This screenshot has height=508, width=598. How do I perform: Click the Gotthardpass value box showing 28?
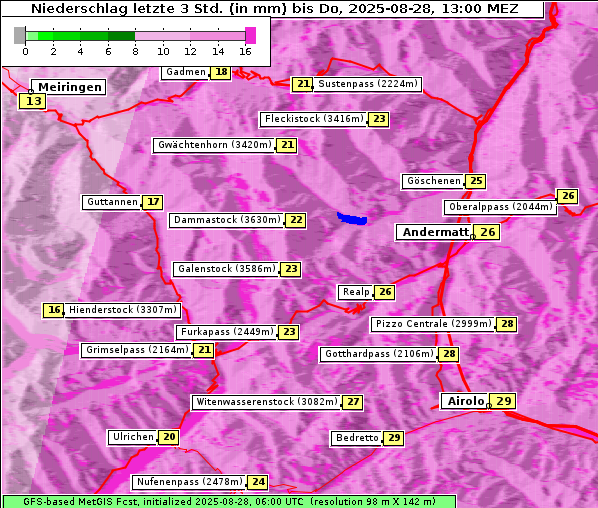[x=448, y=354]
